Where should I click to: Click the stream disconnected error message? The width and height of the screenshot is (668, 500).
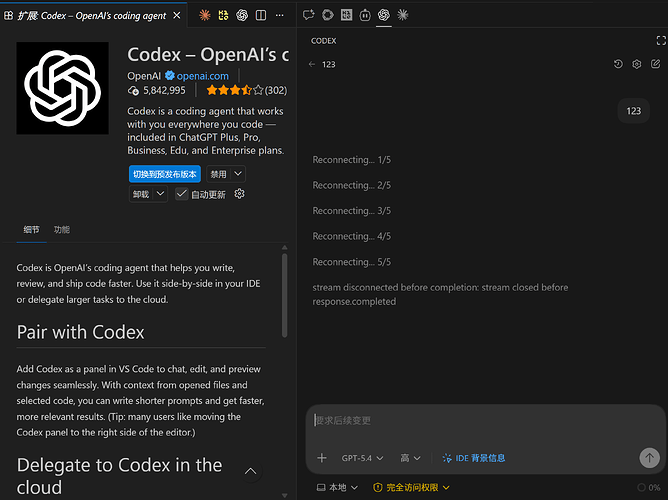[440, 294]
